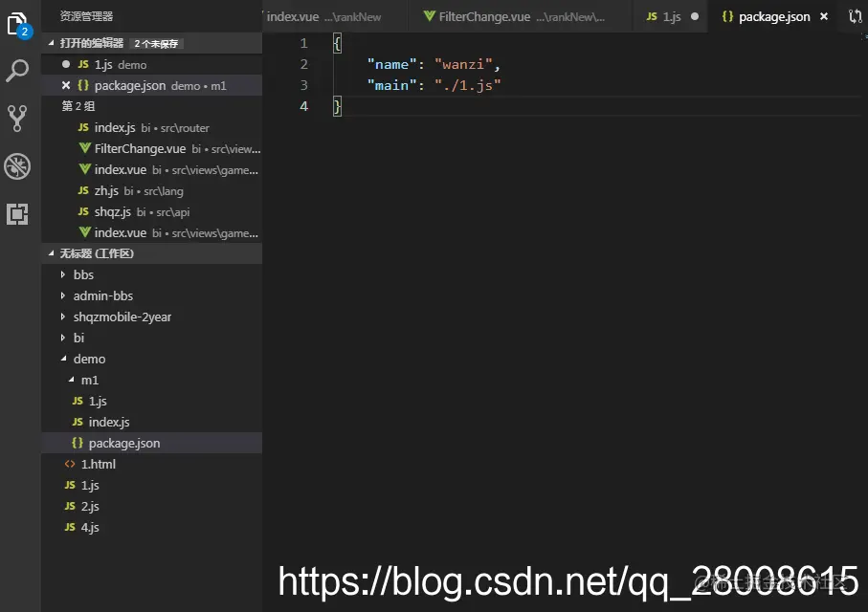Open FilterChange.vue in open editors list
Viewport: 868px width, 612px height.
click(x=151, y=148)
